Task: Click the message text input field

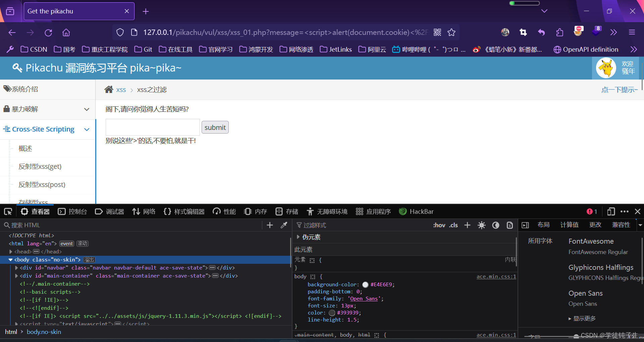Action: pyautogui.click(x=153, y=127)
